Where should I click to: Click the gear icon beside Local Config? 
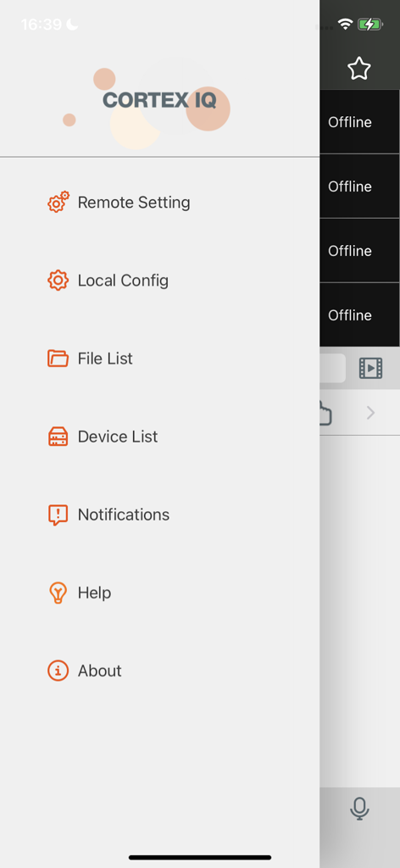point(58,281)
